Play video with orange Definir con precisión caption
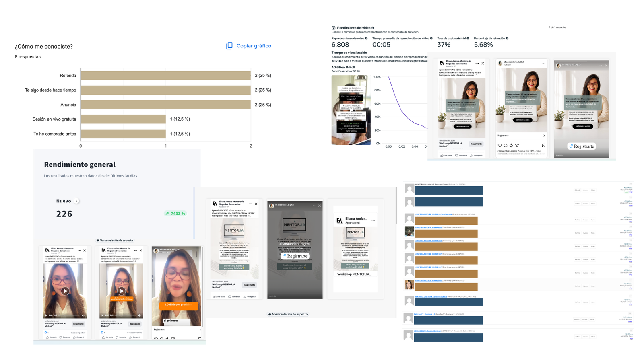The height and width of the screenshot is (362, 644). point(122,291)
